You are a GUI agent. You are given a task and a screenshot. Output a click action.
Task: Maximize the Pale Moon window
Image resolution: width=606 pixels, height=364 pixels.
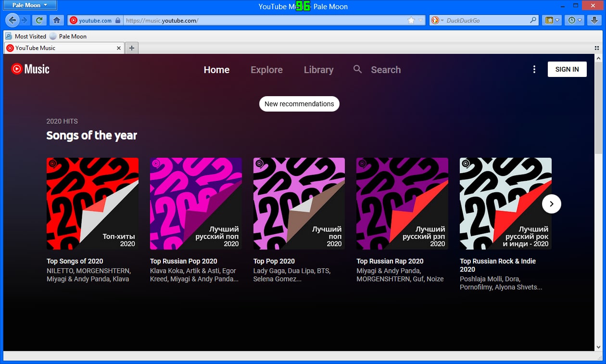575,5
